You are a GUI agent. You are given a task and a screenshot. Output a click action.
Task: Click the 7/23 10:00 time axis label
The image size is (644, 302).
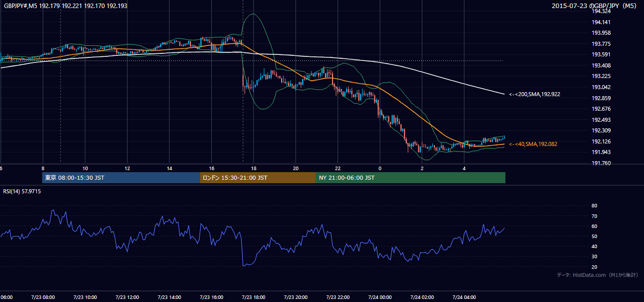click(85, 297)
